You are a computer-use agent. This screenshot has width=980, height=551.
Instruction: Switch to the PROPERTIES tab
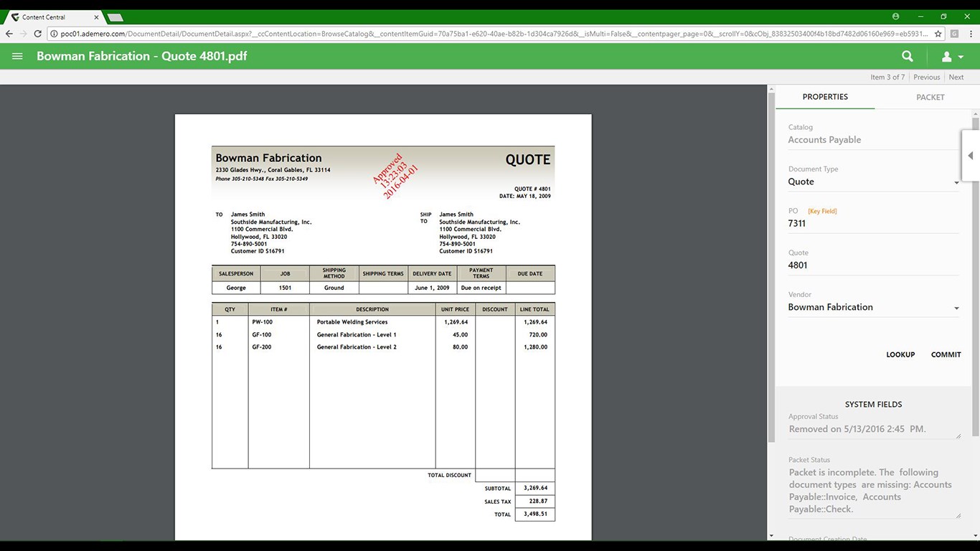(x=825, y=97)
